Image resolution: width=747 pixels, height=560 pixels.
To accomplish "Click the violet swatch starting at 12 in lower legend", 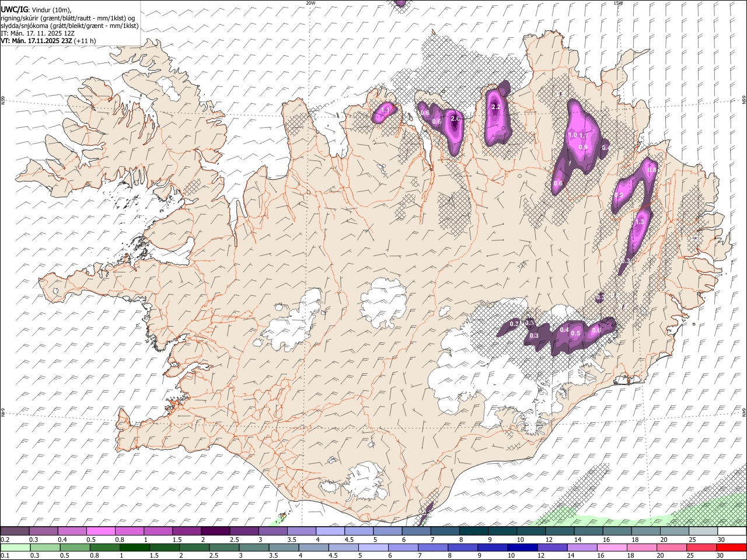I will [x=552, y=547].
